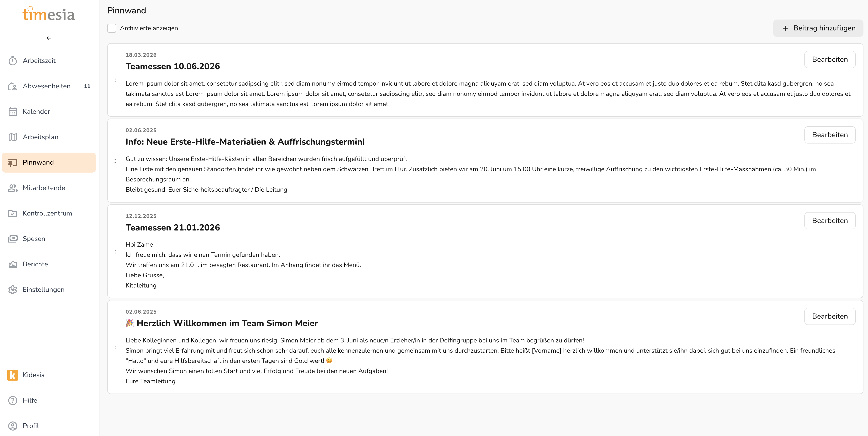
Task: Open the Kidesia app icon
Action: pos(13,375)
